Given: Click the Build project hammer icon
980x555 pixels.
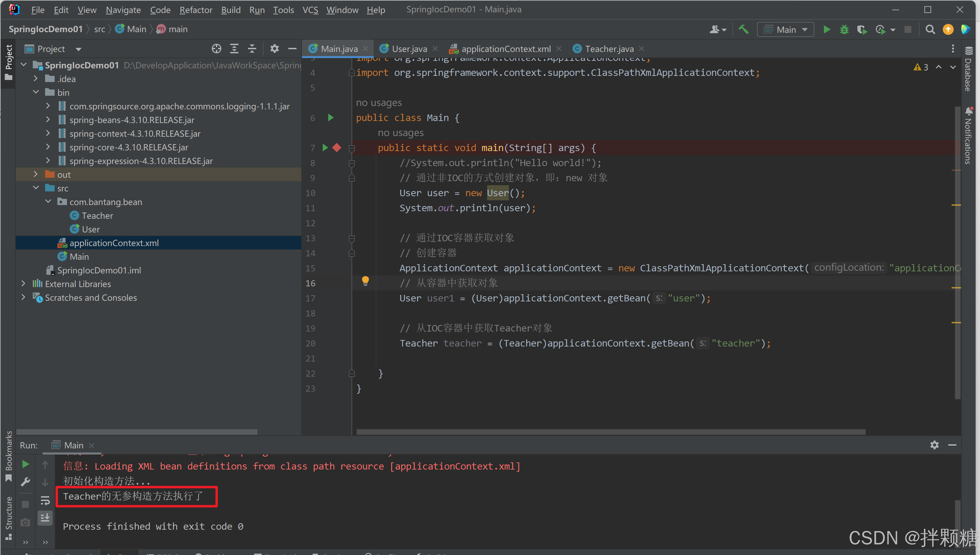Looking at the screenshot, I should 743,29.
